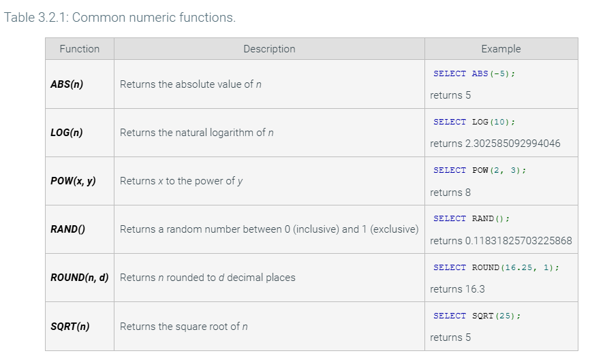Click the SQRT(n) function name cell
The width and height of the screenshot is (605, 364).
pos(69,327)
